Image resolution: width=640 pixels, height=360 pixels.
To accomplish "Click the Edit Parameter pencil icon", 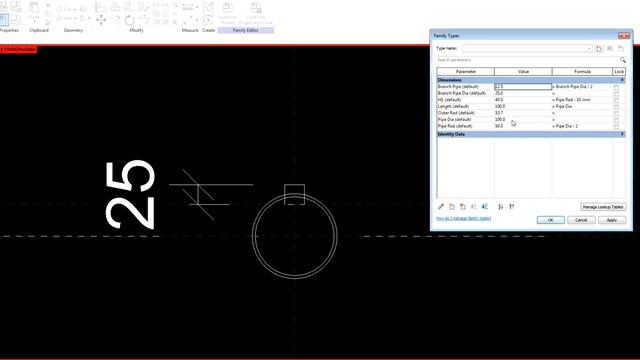I will [x=441, y=207].
